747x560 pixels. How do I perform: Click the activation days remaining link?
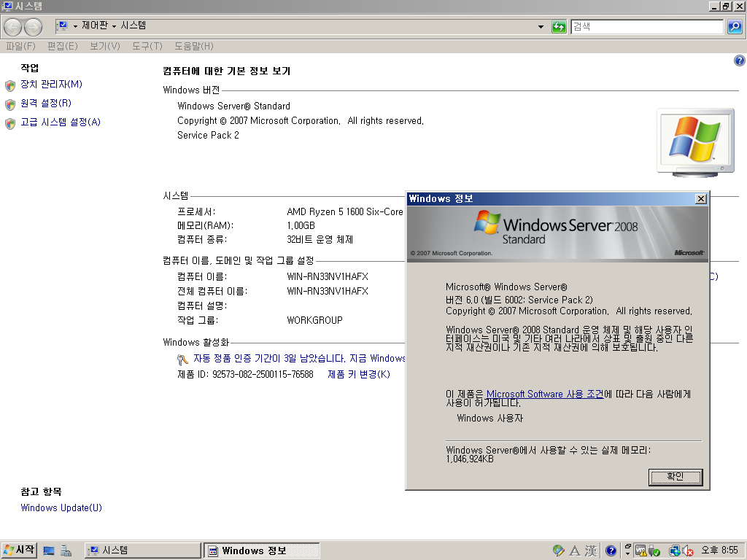pos(299,359)
